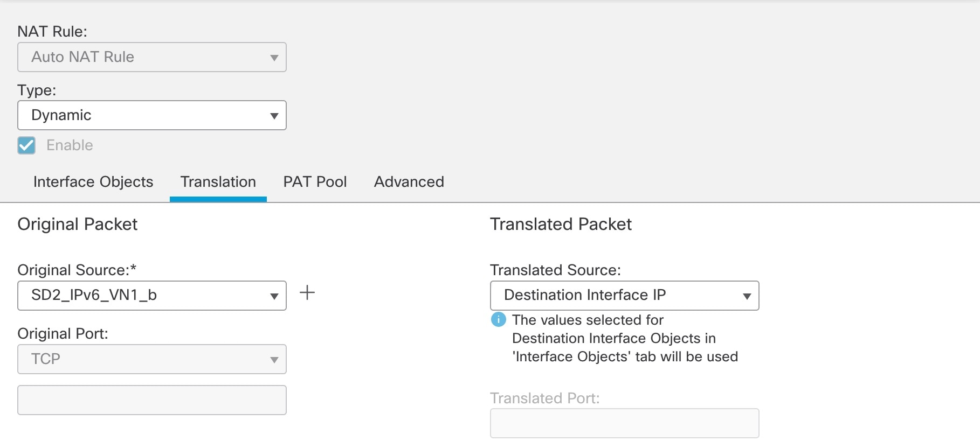This screenshot has height=448, width=980.
Task: Switch to the PAT Pool tab
Action: pos(315,182)
